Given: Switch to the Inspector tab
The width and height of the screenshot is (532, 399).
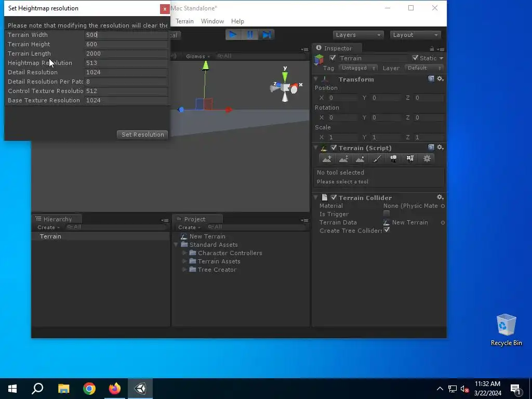Looking at the screenshot, I should pyautogui.click(x=337, y=48).
